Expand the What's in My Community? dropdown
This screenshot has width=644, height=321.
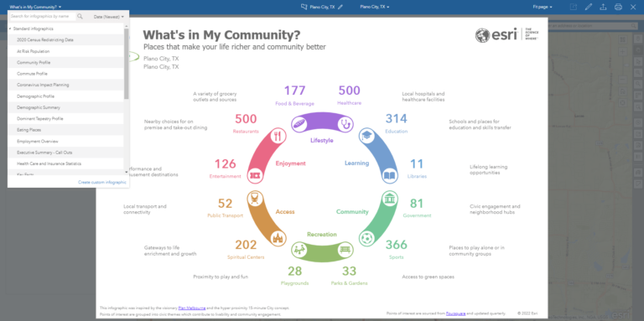pyautogui.click(x=36, y=7)
